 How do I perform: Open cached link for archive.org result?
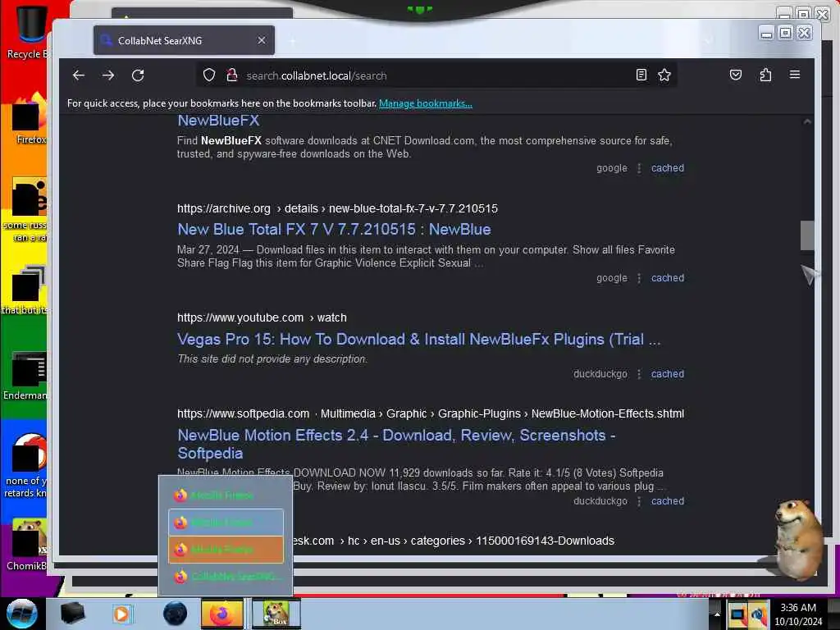668,278
